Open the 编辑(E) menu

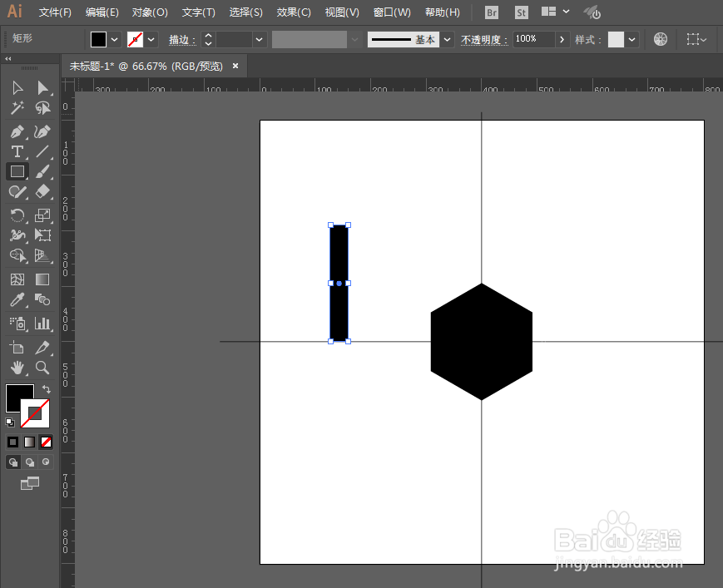click(102, 12)
